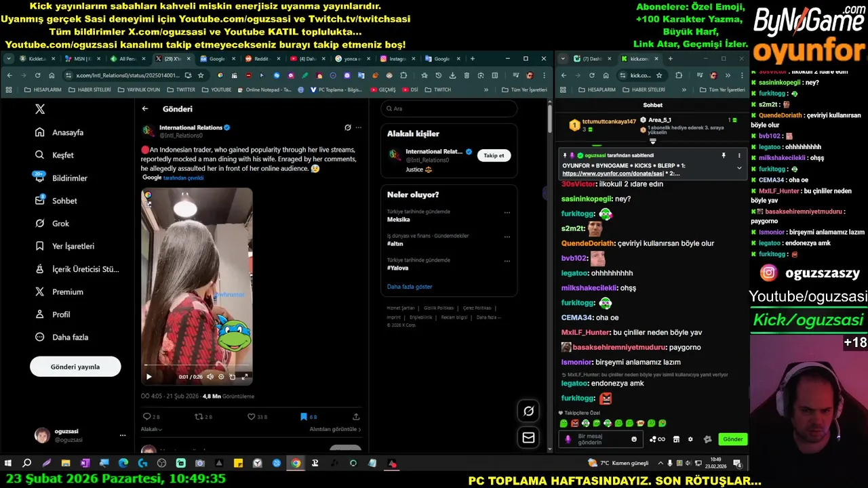Like the post with heart icon

[x=251, y=416]
